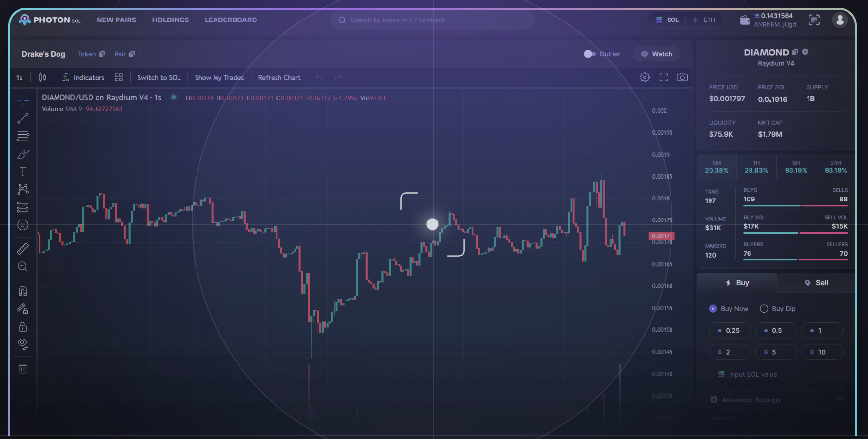Open the zoom-in chart tool
Viewport: 868px width, 439px height.
pos(22,266)
